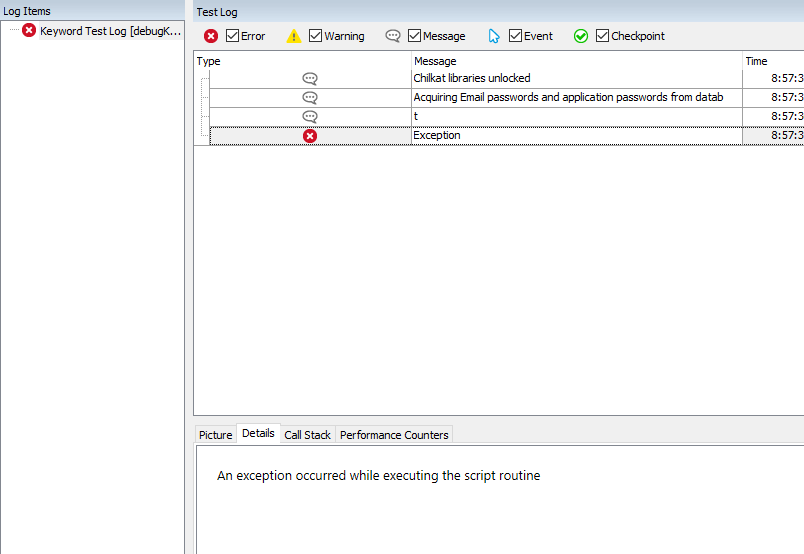Viewport: 804px width, 554px height.
Task: Select 'Acquiring Email passwords' log message
Action: (568, 97)
